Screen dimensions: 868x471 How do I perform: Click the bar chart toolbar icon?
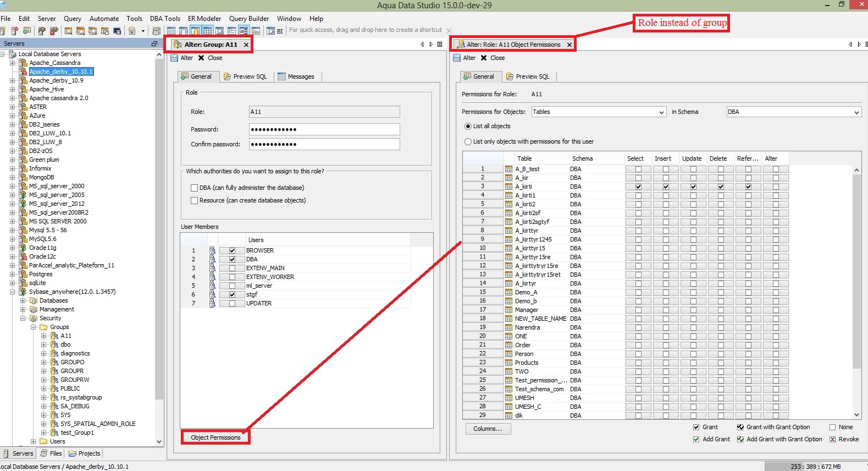tap(256, 31)
